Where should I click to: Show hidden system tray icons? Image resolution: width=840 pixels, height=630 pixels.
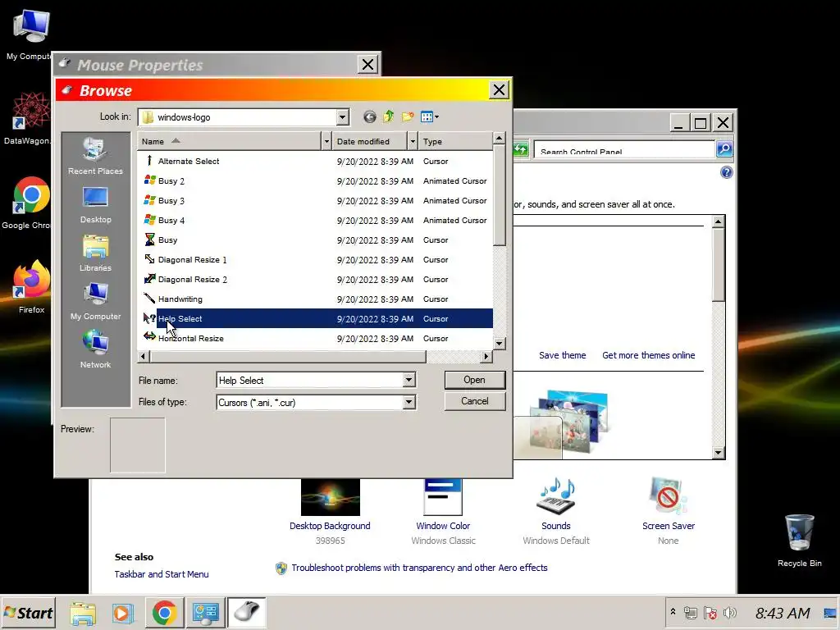click(673, 612)
